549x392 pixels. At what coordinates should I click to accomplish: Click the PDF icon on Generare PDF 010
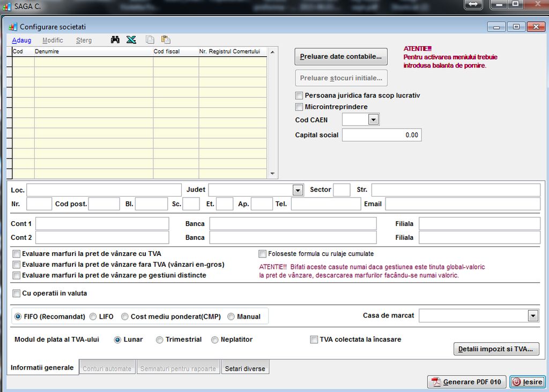tap(435, 382)
